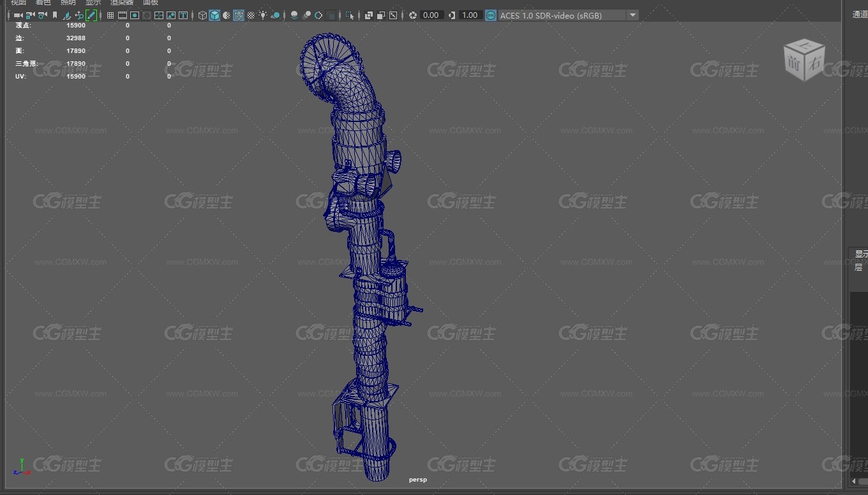The image size is (868, 495).
Task: Click the Select Camera icon
Action: [18, 15]
